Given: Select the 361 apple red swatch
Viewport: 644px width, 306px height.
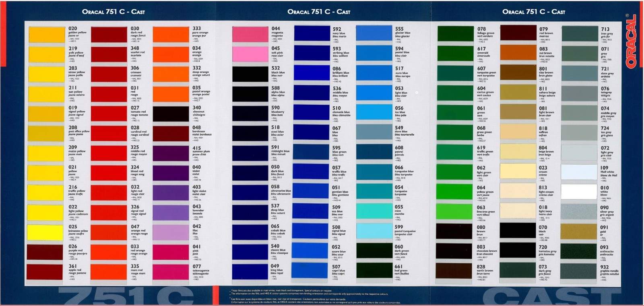Looking at the screenshot, I should pos(45,272).
